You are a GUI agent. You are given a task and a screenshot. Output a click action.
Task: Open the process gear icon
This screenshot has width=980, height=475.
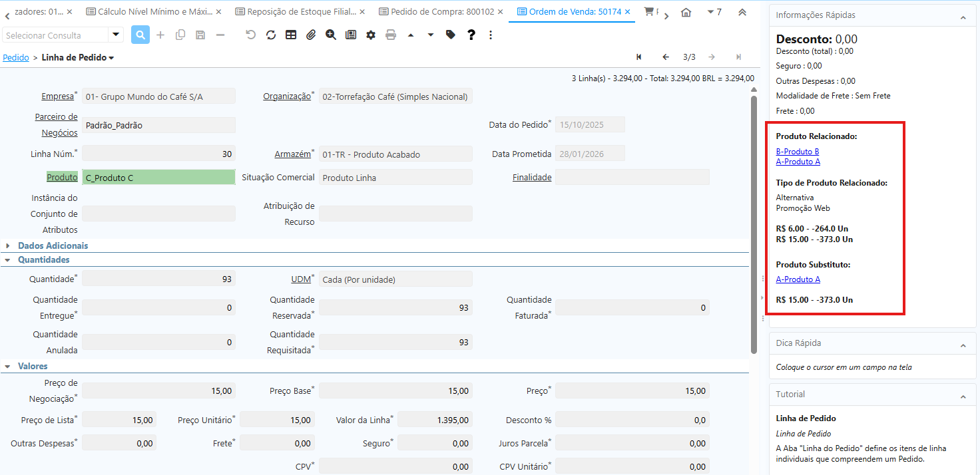[x=371, y=35]
